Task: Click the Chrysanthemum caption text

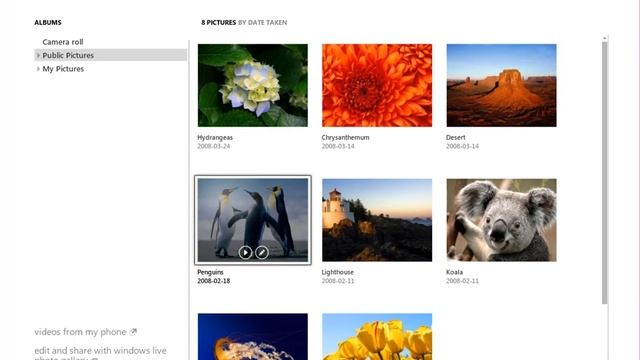Action: (345, 138)
